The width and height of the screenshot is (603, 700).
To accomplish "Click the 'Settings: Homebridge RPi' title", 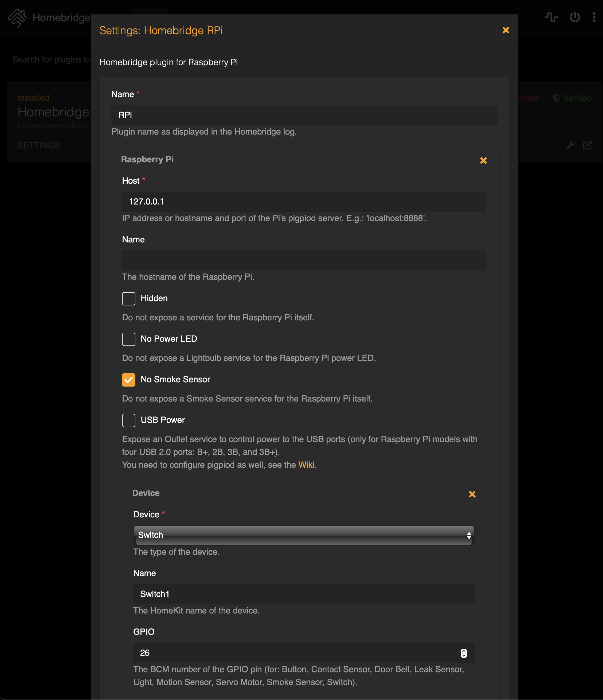I will (x=161, y=30).
